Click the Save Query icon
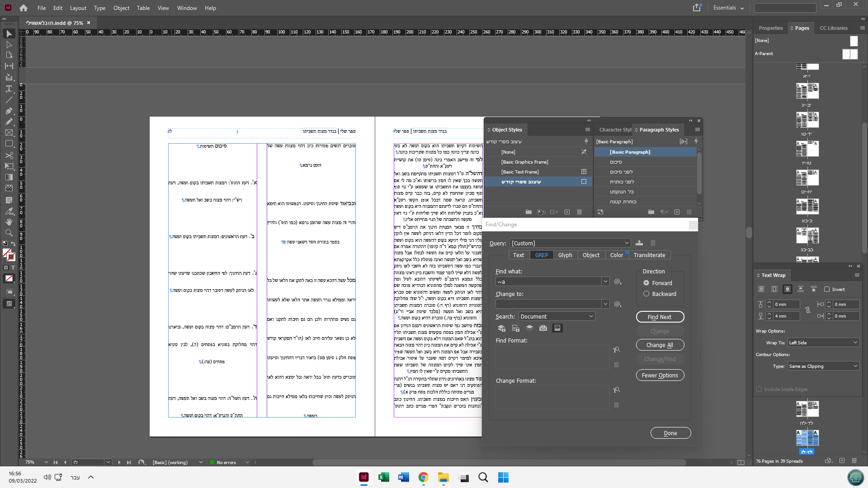868x488 pixels. 639,243
